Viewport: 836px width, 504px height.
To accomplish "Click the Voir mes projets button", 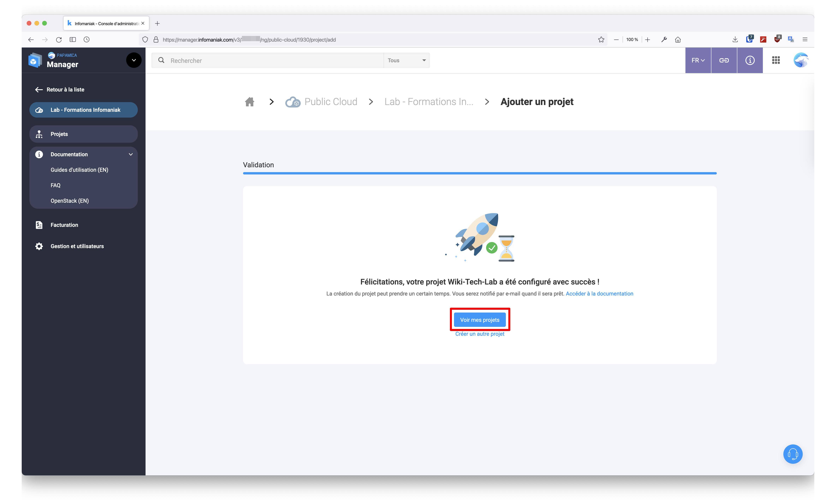I will [x=479, y=319].
